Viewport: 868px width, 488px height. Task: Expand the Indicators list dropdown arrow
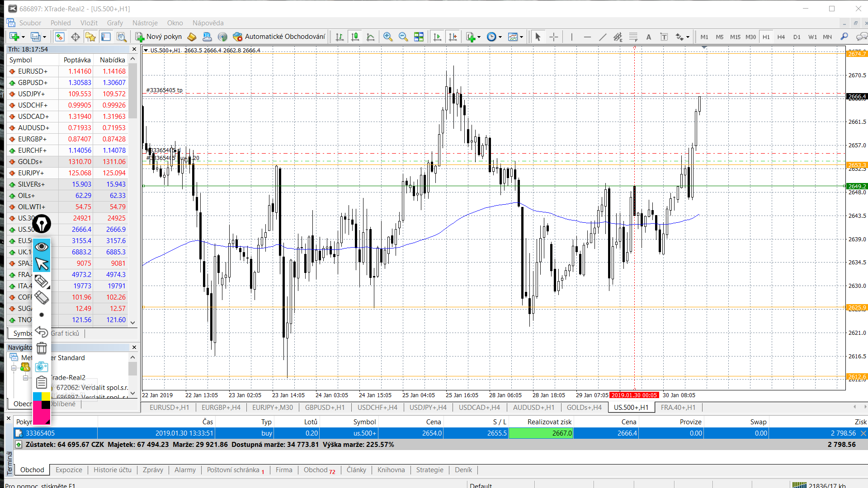click(x=479, y=37)
